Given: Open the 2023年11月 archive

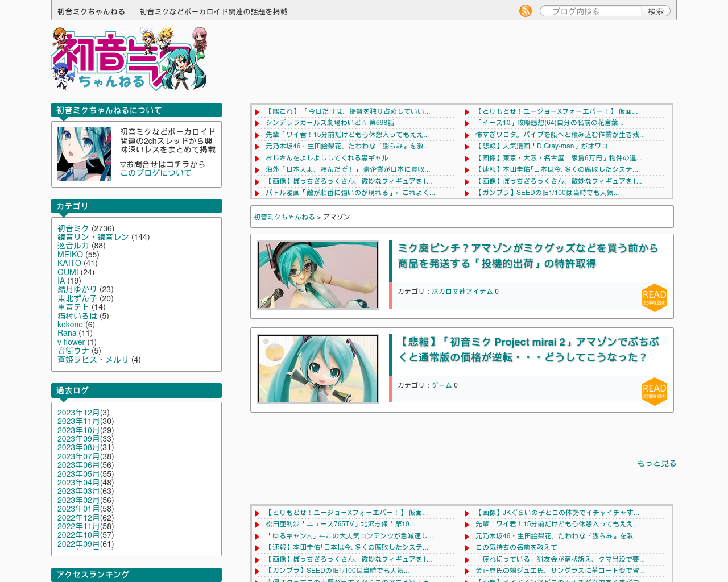Looking at the screenshot, I should pos(78,421).
